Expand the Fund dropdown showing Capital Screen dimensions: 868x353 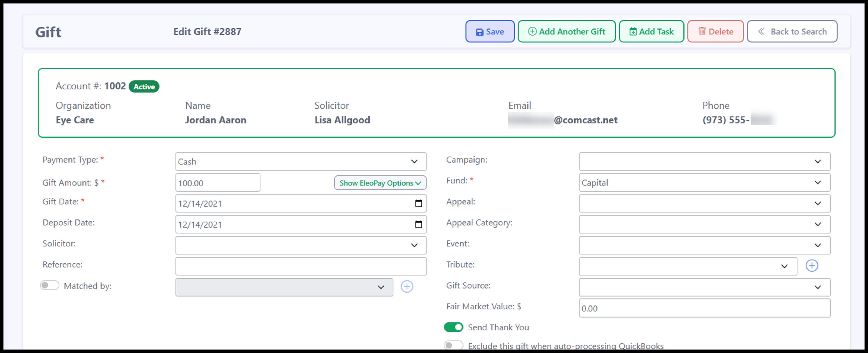704,182
